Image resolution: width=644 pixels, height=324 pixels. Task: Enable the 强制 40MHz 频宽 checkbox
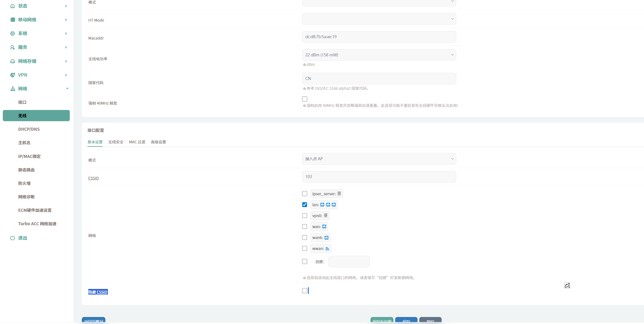305,99
